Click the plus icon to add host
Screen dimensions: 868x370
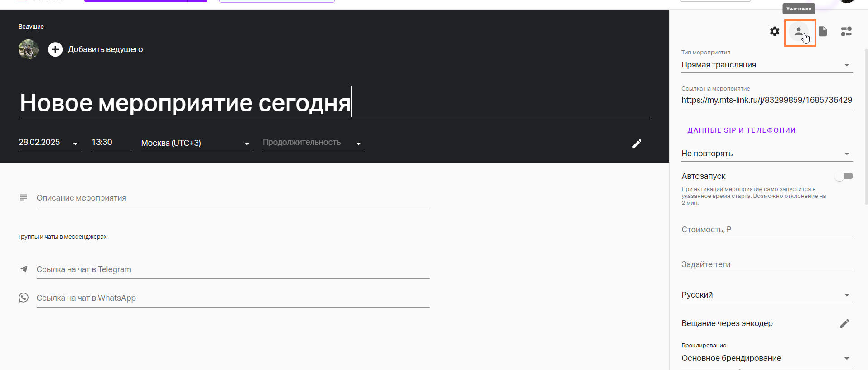[55, 49]
